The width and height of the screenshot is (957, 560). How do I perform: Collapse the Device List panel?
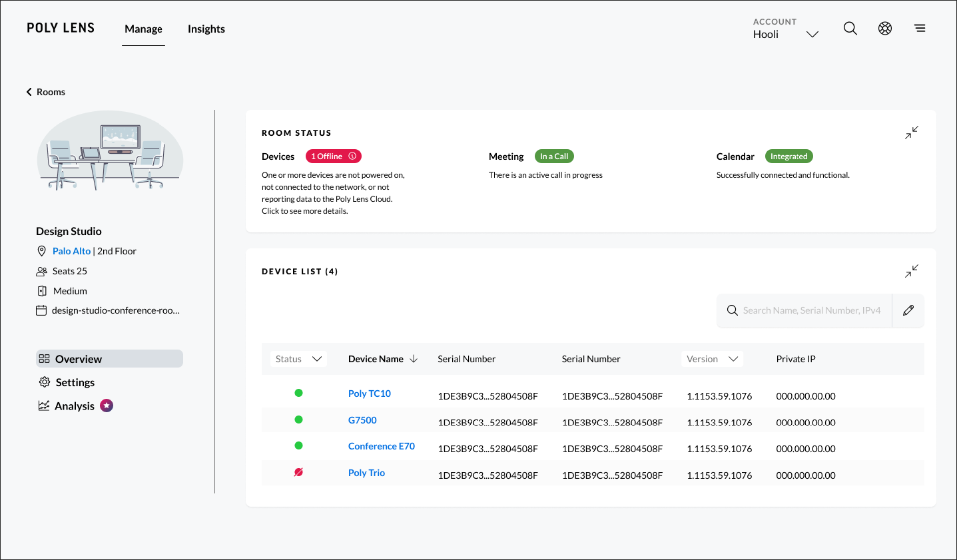pos(911,271)
